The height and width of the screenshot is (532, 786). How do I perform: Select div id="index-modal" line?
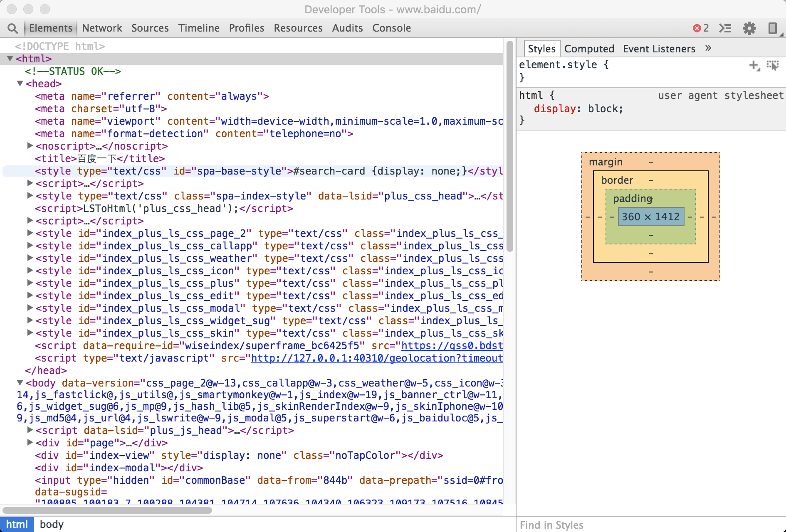pos(119,468)
